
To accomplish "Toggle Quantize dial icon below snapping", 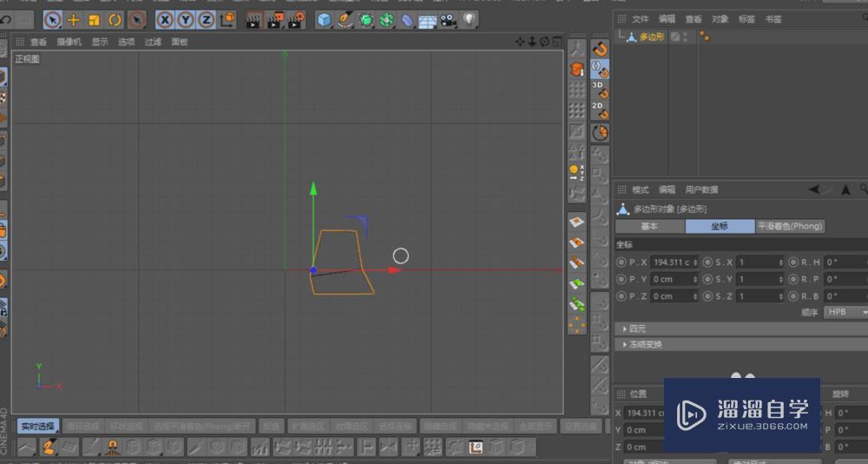I will 600,132.
